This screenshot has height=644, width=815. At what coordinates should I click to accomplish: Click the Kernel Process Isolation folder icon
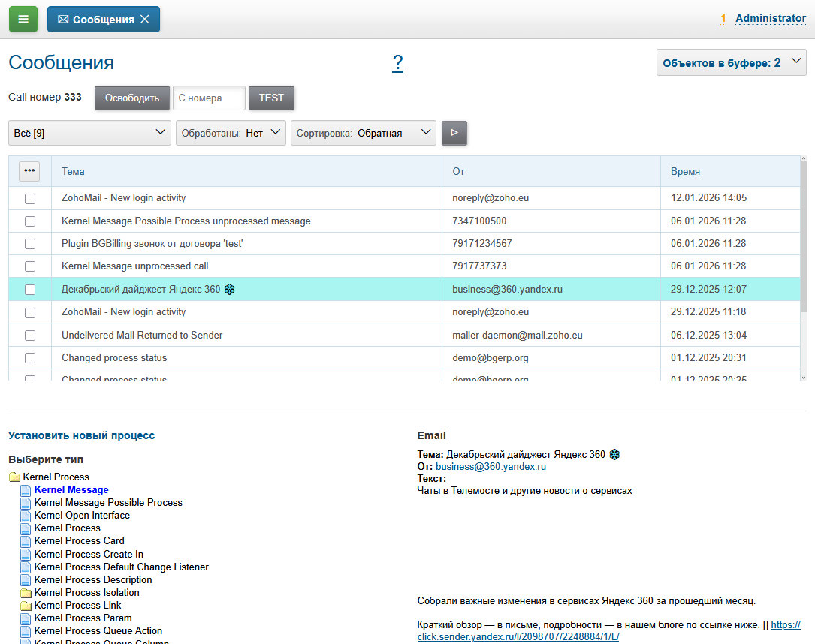coord(26,593)
